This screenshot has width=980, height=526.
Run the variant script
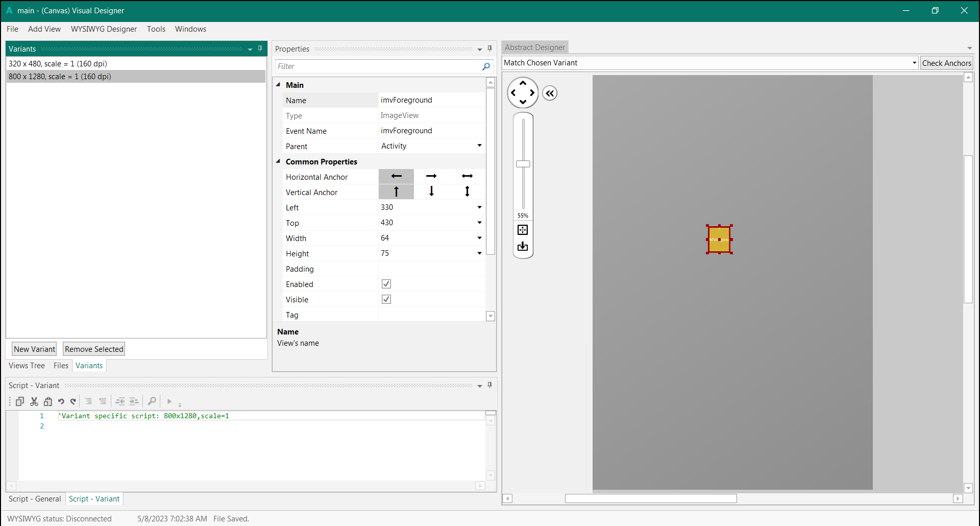(169, 401)
